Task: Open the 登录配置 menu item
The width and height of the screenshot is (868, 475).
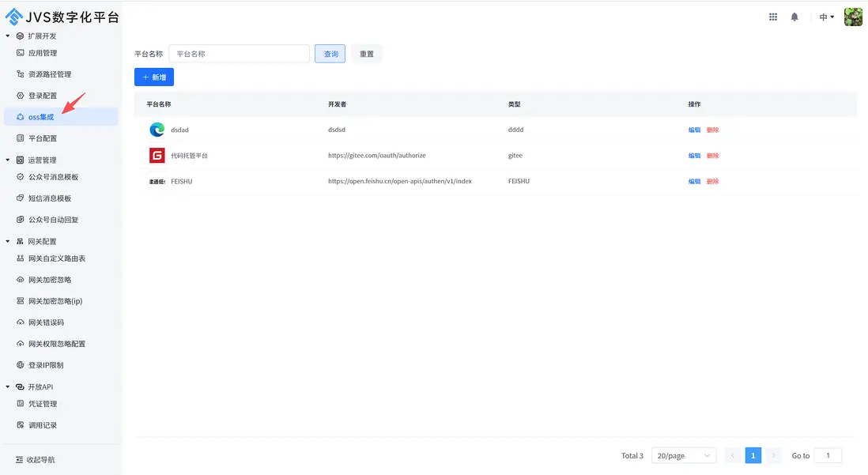Action: (61, 96)
